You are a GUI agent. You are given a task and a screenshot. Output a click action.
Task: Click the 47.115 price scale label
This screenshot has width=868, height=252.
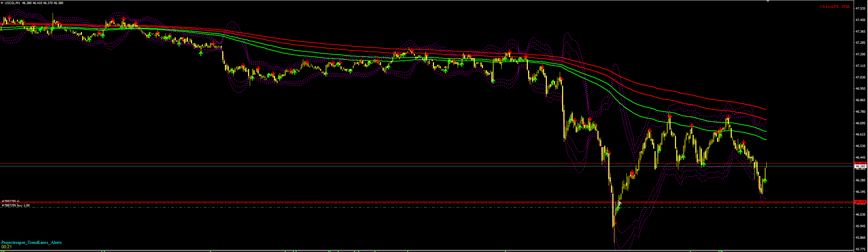(x=861, y=66)
